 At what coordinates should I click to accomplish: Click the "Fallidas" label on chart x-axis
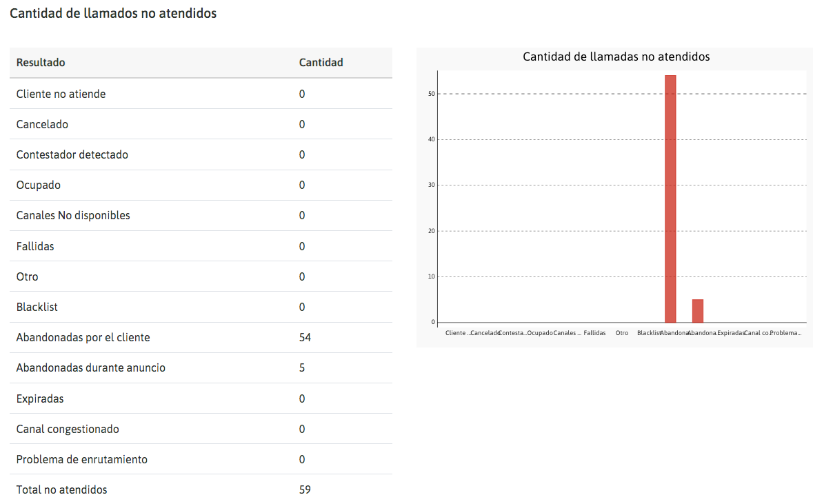coord(594,333)
